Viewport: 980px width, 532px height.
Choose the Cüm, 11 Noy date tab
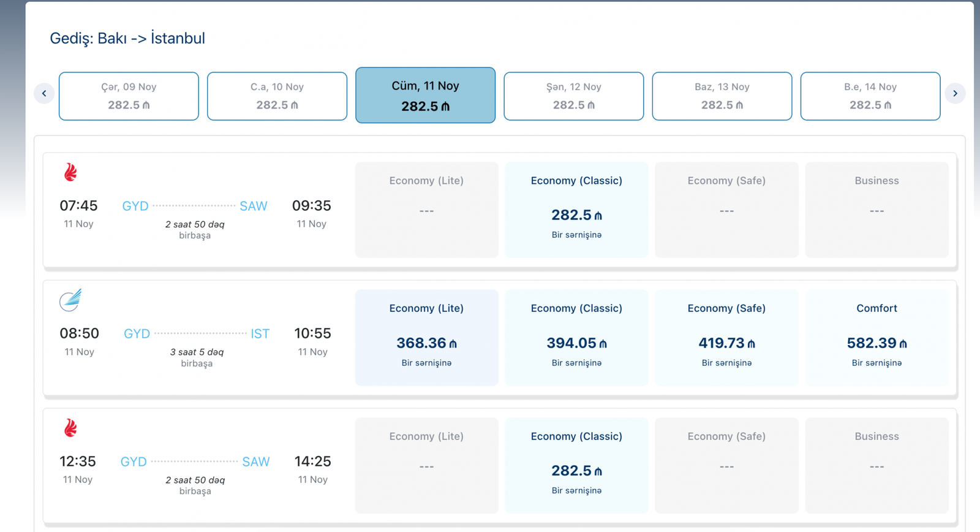pyautogui.click(x=425, y=96)
